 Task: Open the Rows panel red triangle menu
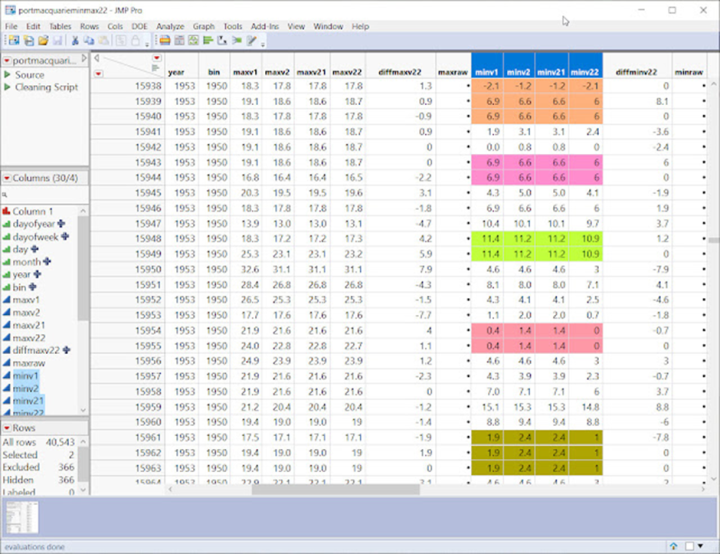click(6, 427)
